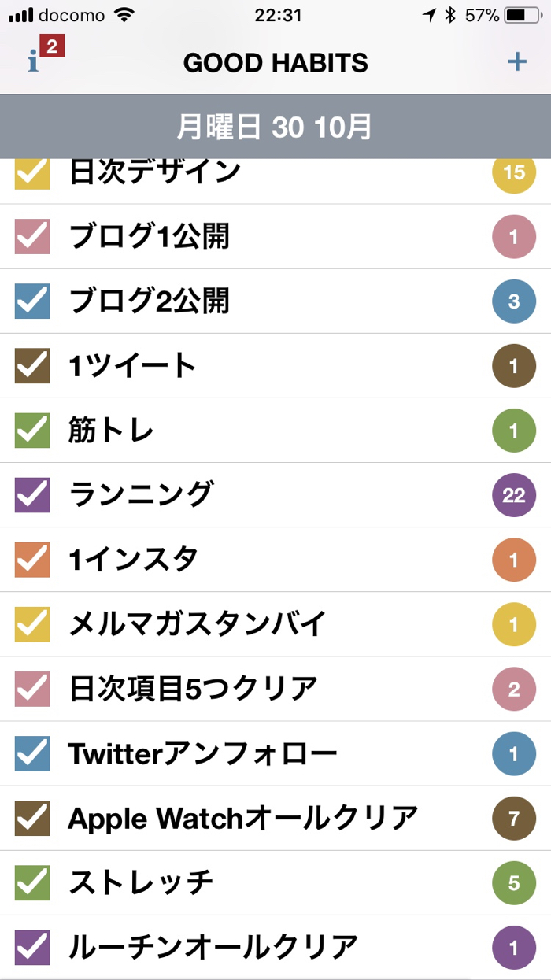This screenshot has width=551, height=980.
Task: Toggle the 1ツイート checkbox
Action: coord(32,365)
